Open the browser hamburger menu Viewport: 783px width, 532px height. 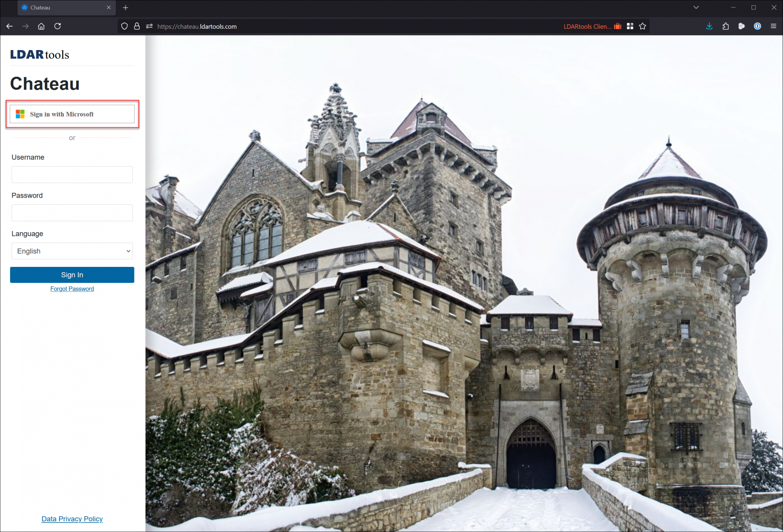774,26
